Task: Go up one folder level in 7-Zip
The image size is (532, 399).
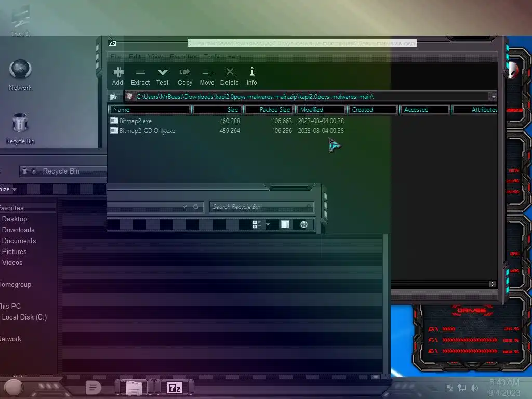Action: point(114,97)
